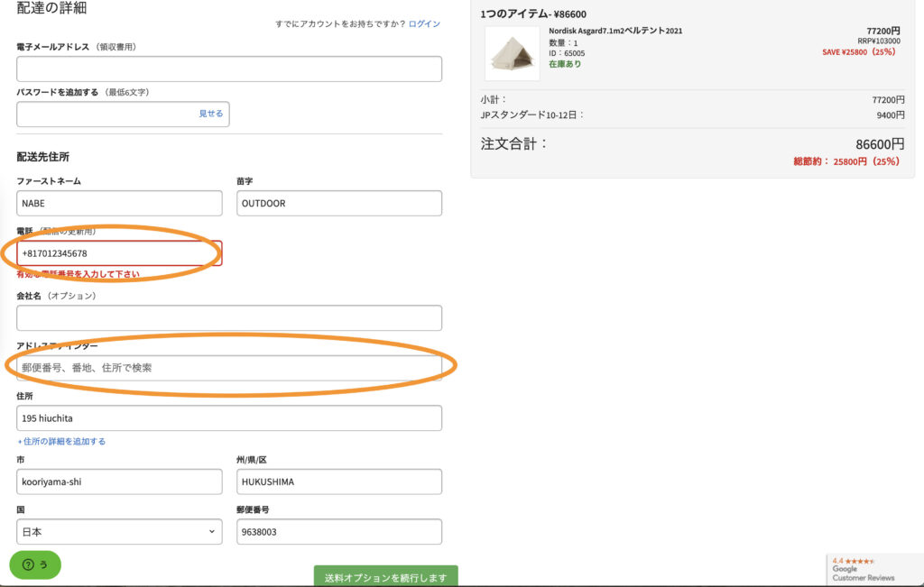924x587 pixels.
Task: Click the SAVE ¥25800 (25%) text
Action: 859,51
